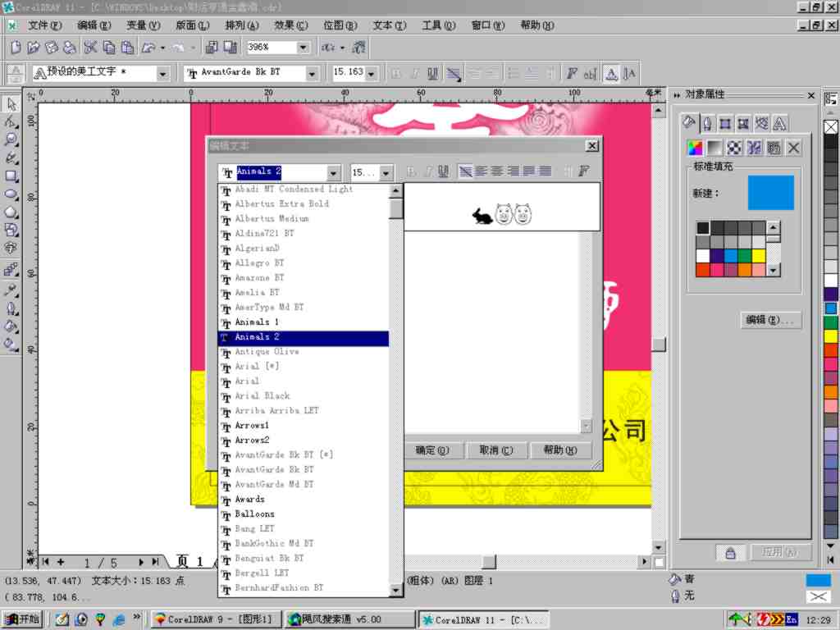Toggle Bold on the property bar
This screenshot has width=840, height=630.
(x=396, y=73)
